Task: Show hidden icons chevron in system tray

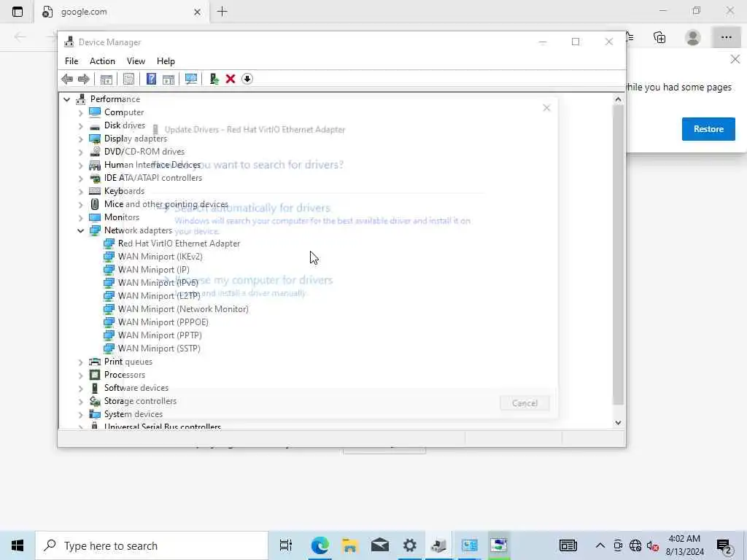Action: pos(600,545)
